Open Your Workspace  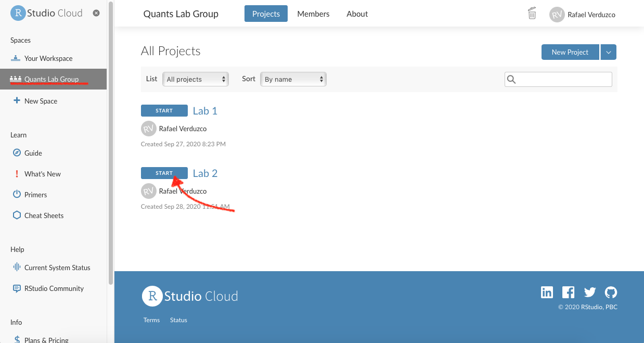pos(48,58)
